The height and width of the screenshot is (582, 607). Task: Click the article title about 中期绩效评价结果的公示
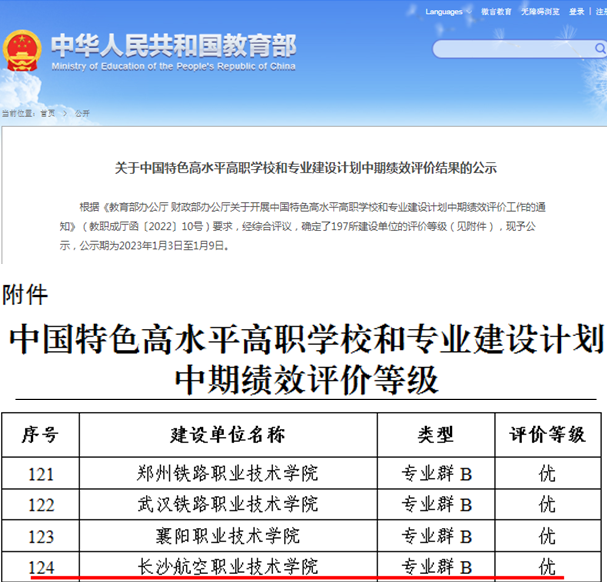[x=304, y=167]
